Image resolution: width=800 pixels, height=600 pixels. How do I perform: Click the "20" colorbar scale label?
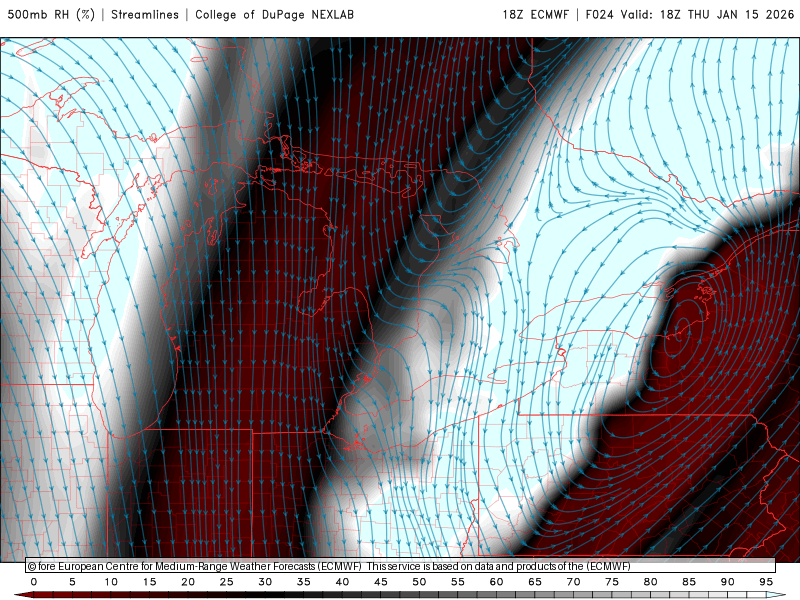point(188,582)
